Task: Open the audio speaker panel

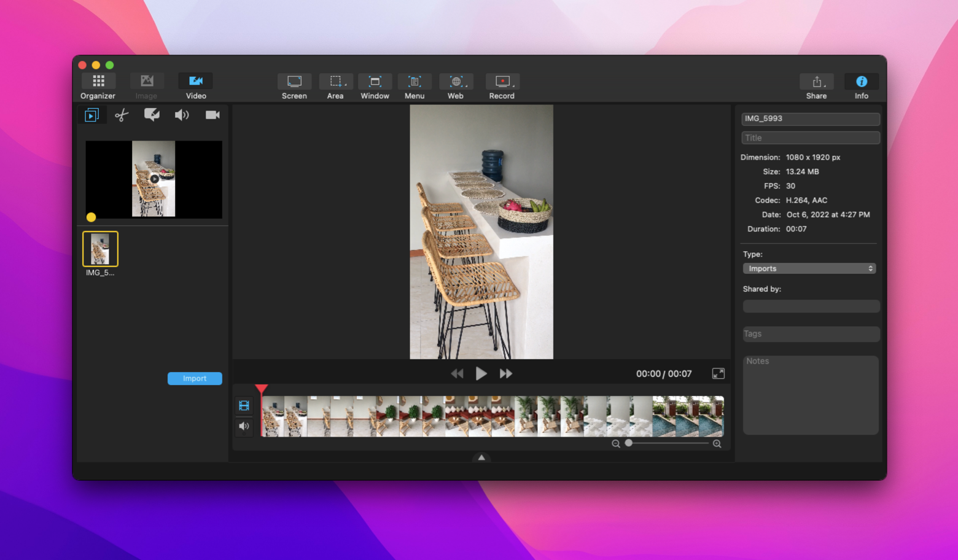Action: 182,115
